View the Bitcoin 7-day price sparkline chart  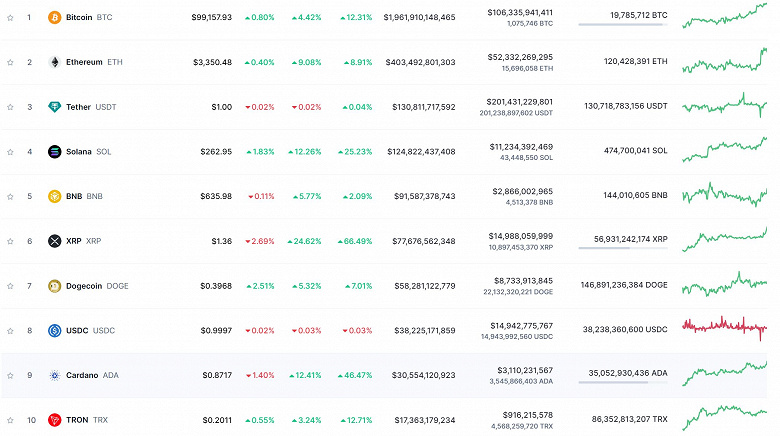[x=725, y=17]
